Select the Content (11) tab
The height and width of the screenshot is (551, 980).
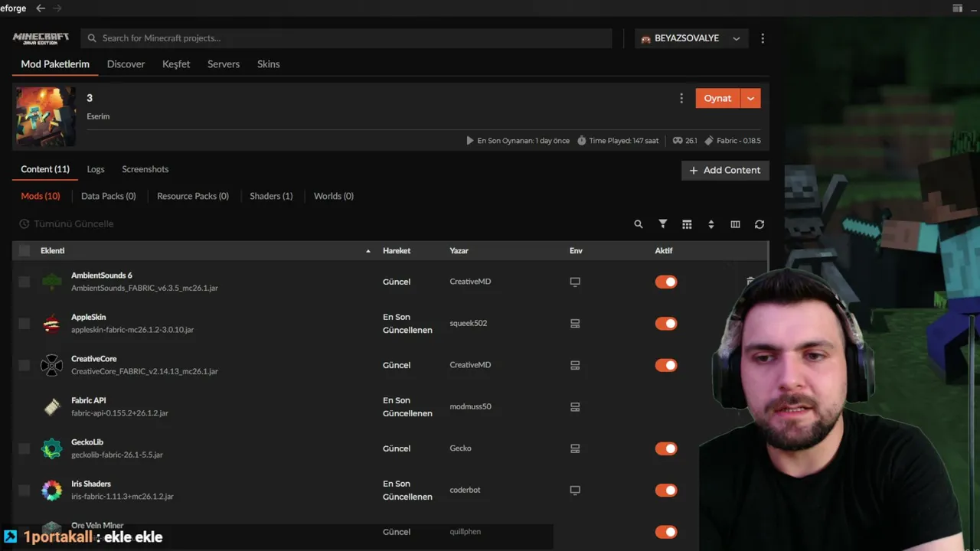coord(45,169)
